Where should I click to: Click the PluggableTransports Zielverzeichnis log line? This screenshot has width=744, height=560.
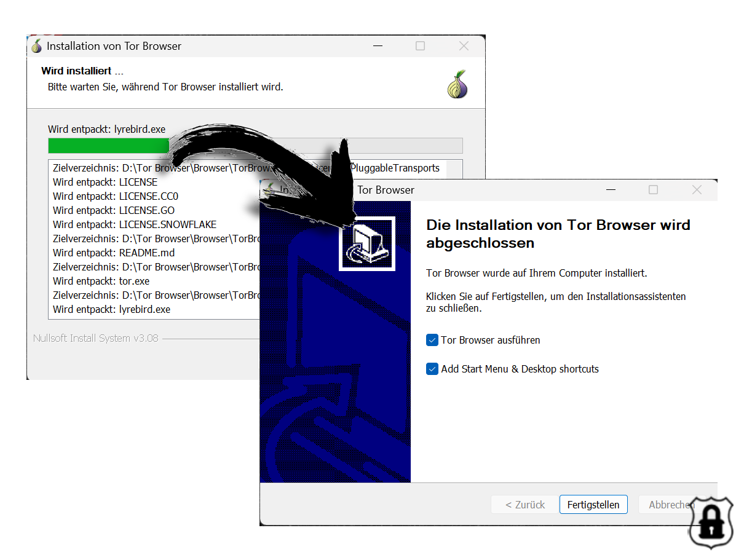tap(246, 168)
